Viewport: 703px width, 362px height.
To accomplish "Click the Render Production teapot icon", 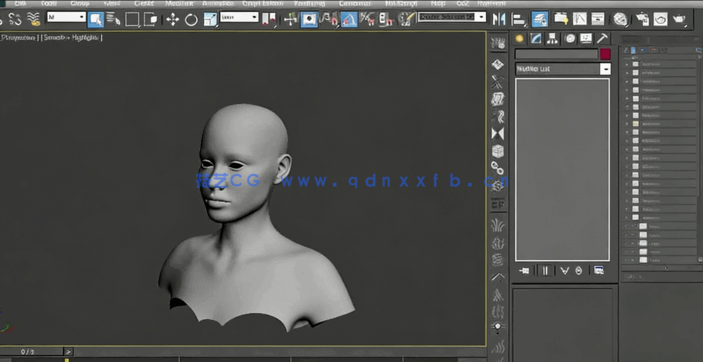I will (679, 19).
